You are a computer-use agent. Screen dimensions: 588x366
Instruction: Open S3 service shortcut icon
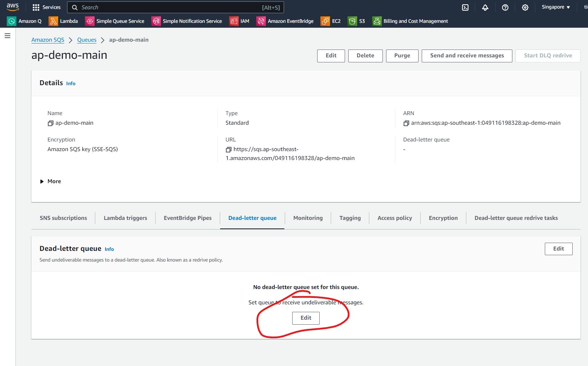352,21
